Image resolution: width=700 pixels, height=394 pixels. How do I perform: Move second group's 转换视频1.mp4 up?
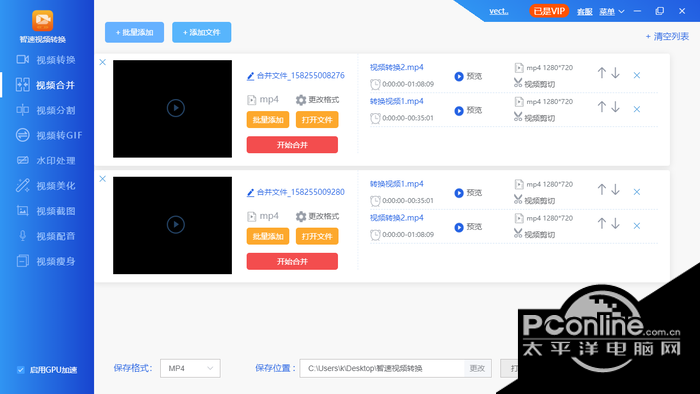602,189
